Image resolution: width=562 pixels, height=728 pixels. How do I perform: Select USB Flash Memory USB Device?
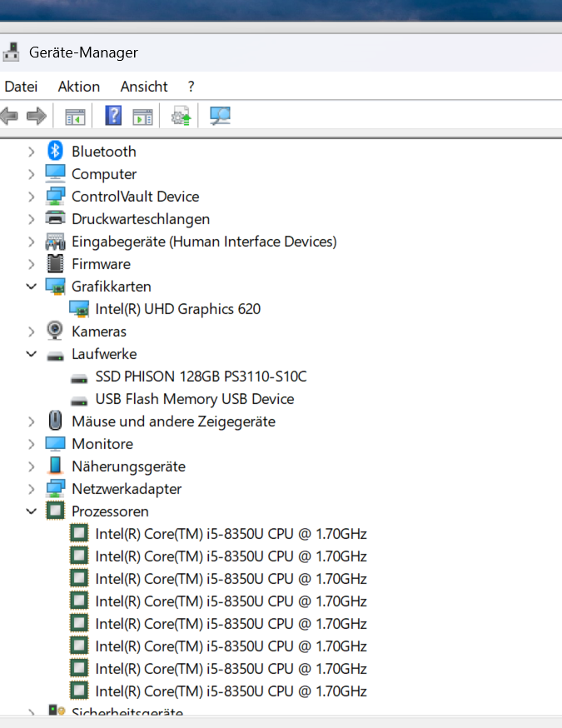click(x=195, y=399)
